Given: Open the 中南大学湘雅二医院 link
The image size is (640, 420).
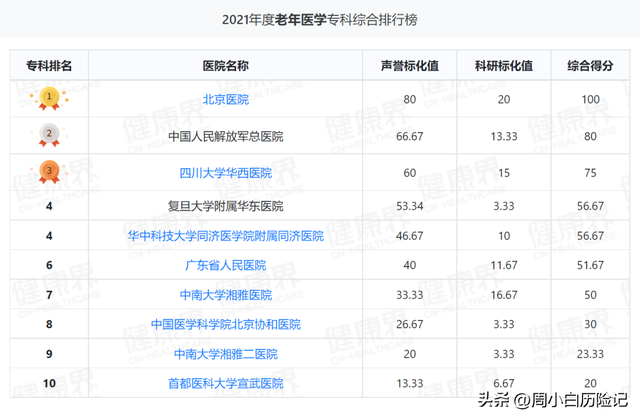Looking at the screenshot, I should tap(226, 354).
